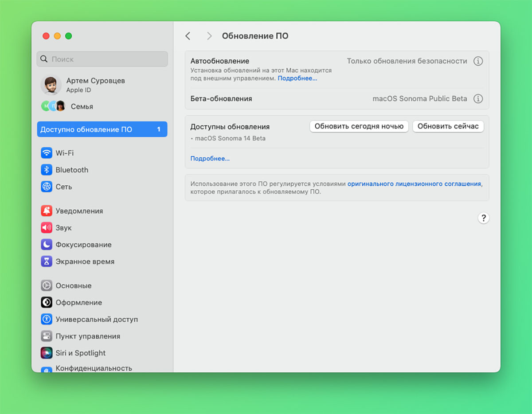Click the Уведомления bell icon

(47, 211)
